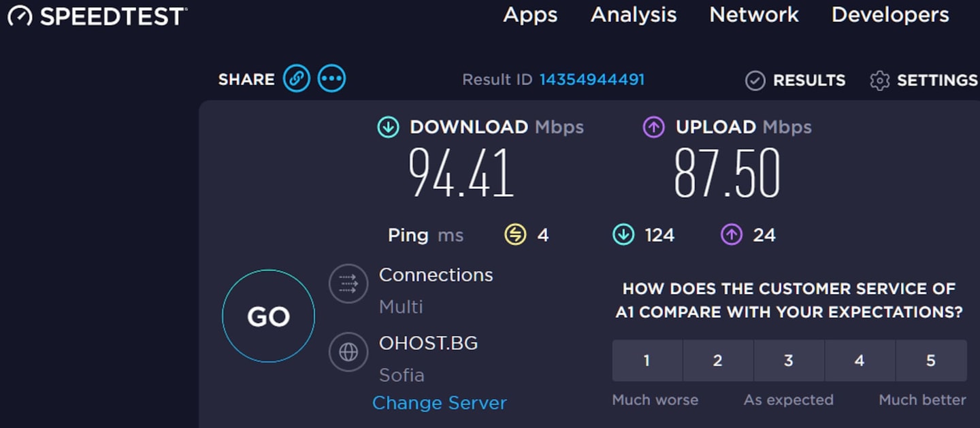Choose rating 4 in the survey

[860, 361]
